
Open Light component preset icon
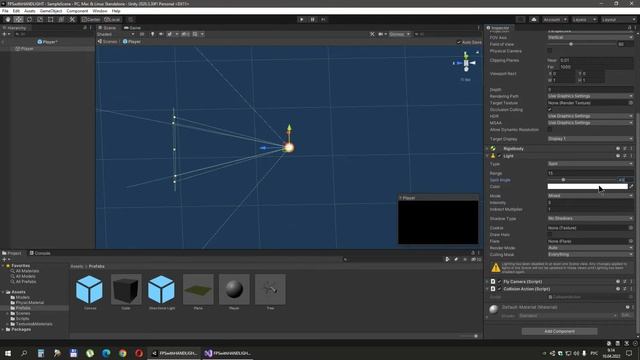tap(624, 156)
